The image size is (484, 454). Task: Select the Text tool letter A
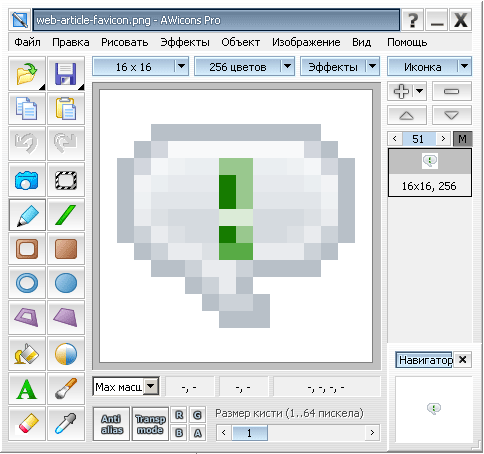(27, 389)
